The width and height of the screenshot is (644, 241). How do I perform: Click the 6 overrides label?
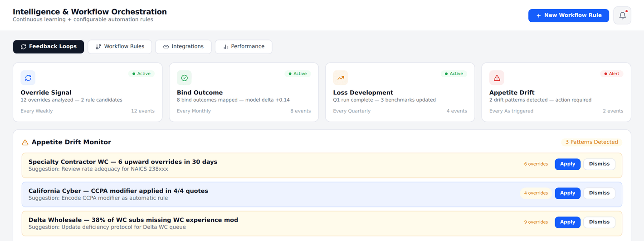click(536, 164)
